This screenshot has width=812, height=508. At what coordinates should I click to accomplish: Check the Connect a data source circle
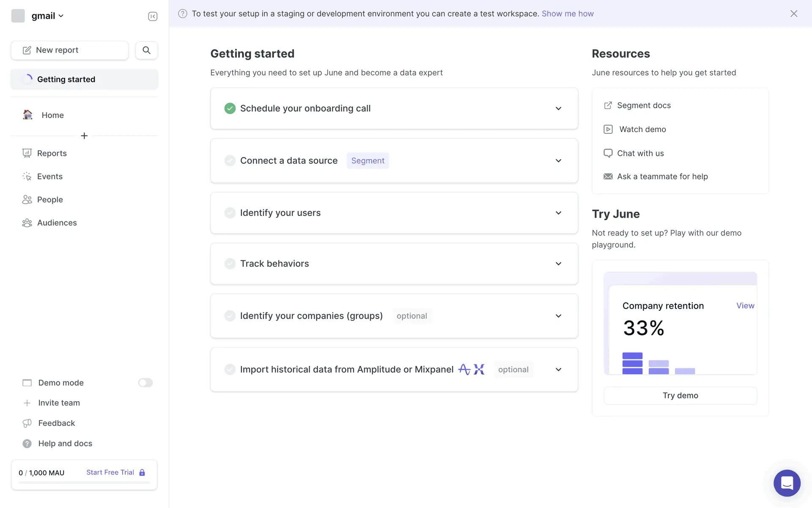(x=230, y=161)
